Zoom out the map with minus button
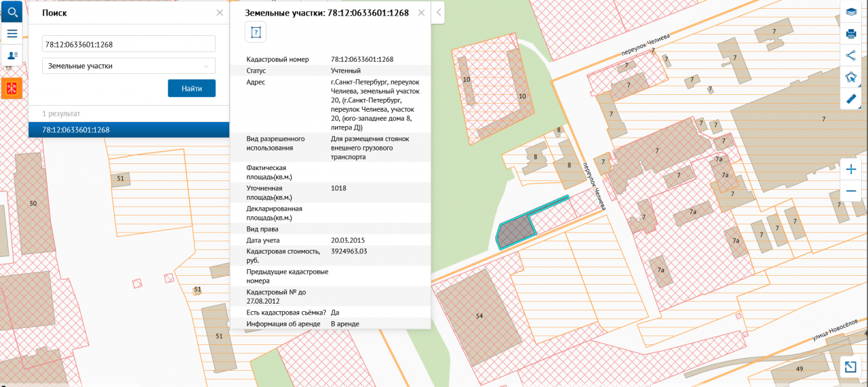Viewport: 868px width, 387px height. point(851,191)
